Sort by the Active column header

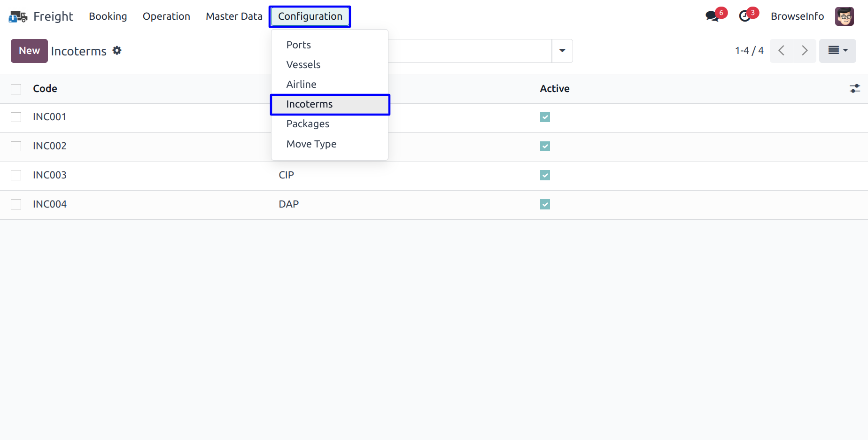pos(555,89)
